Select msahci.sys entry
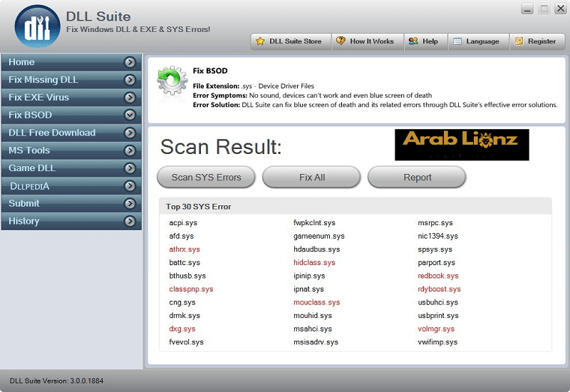 pyautogui.click(x=313, y=329)
